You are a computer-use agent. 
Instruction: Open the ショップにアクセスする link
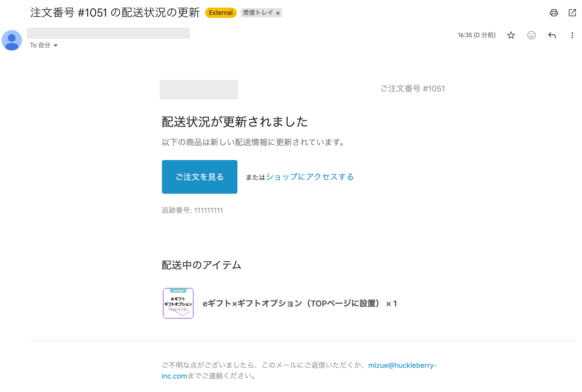click(310, 177)
